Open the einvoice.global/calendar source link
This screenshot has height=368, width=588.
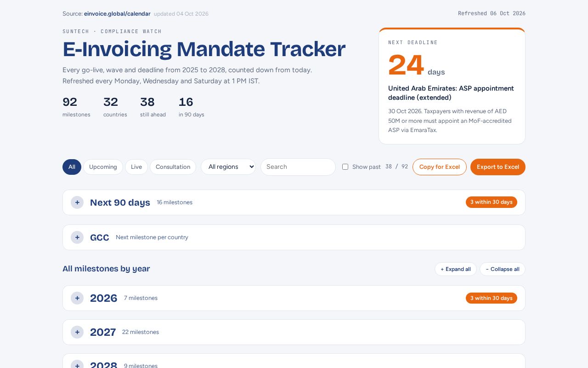click(117, 14)
